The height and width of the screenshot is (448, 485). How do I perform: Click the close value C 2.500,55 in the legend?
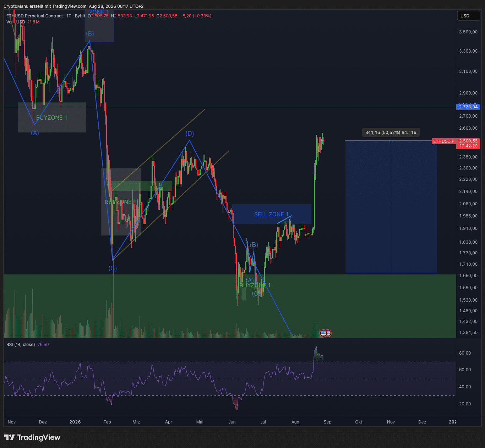tap(167, 16)
